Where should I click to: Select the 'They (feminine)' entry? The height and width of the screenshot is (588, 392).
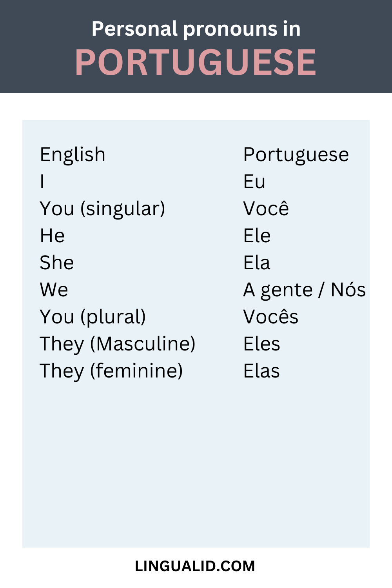[111, 371]
